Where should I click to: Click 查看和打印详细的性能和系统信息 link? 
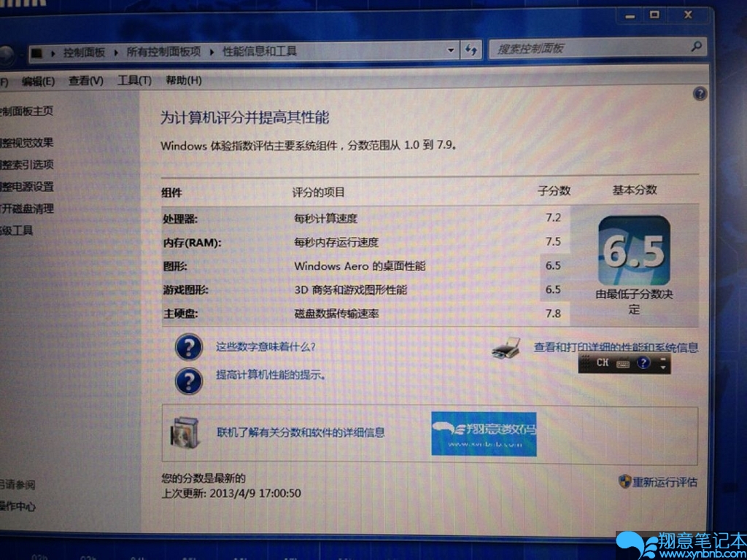616,347
